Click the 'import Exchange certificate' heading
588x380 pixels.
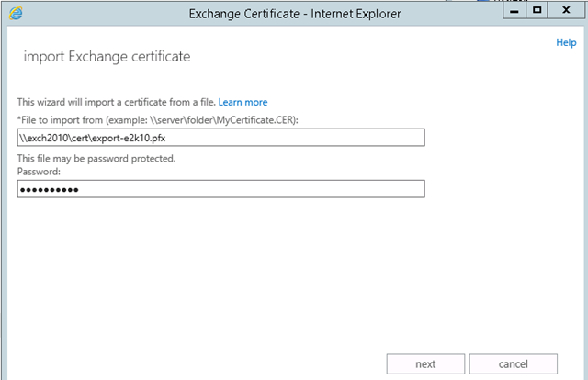click(x=107, y=57)
